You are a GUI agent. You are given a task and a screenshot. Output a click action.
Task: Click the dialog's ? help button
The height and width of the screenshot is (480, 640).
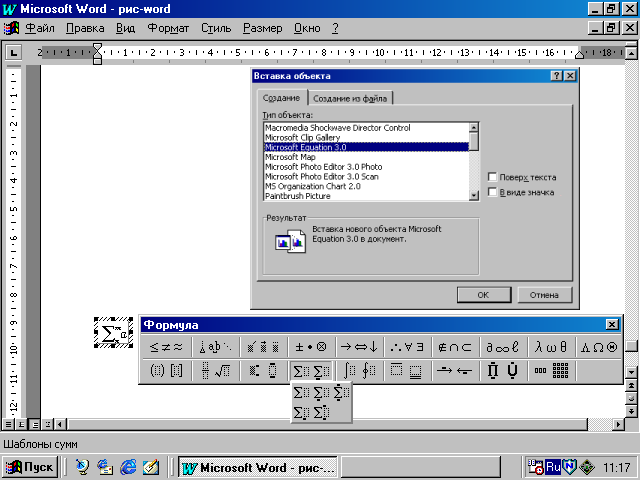[556, 76]
